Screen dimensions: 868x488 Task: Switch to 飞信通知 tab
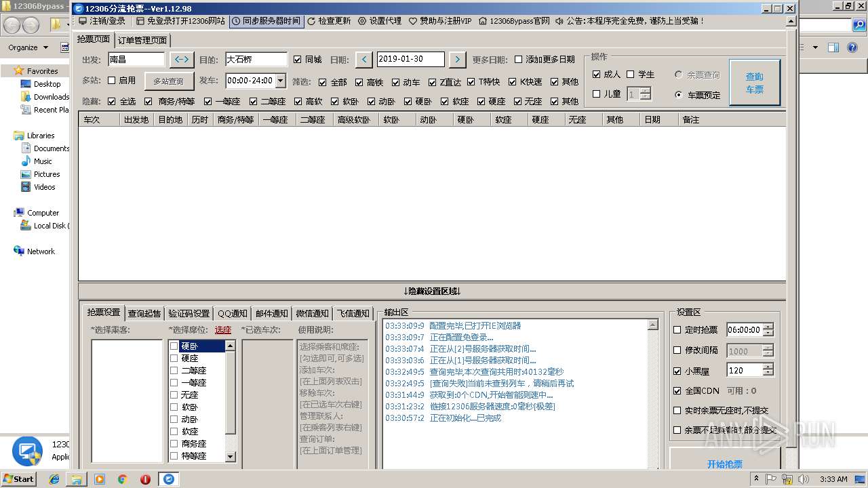(353, 313)
